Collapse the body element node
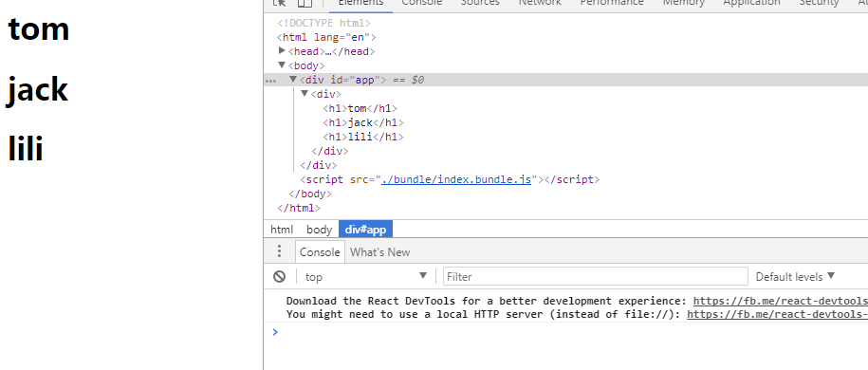The image size is (868, 370). tap(282, 65)
